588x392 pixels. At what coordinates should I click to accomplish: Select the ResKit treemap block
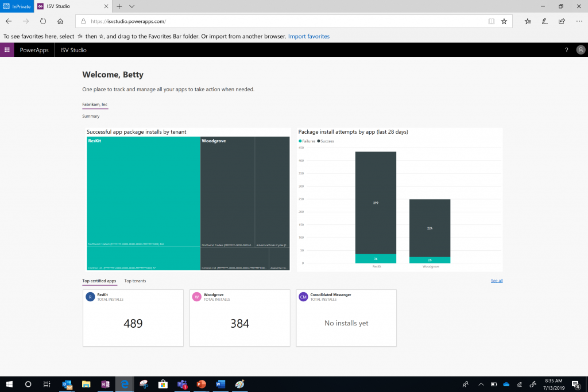tap(143, 203)
